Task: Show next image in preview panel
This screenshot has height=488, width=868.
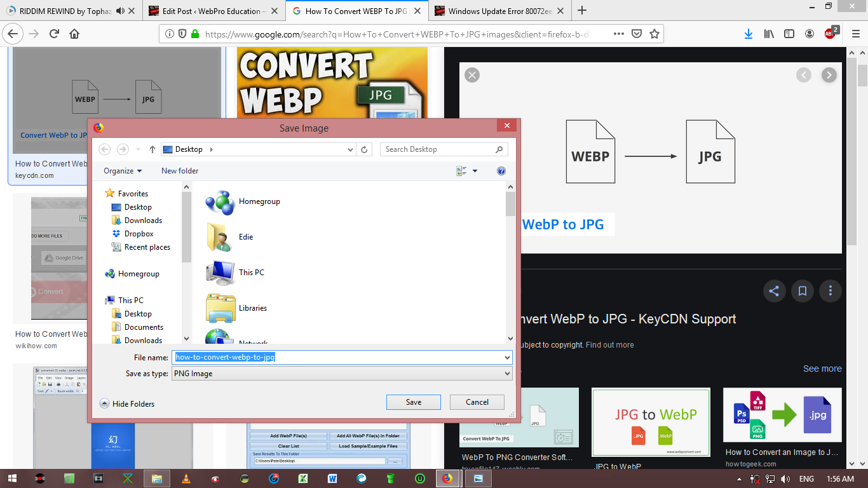Action: pyautogui.click(x=829, y=75)
